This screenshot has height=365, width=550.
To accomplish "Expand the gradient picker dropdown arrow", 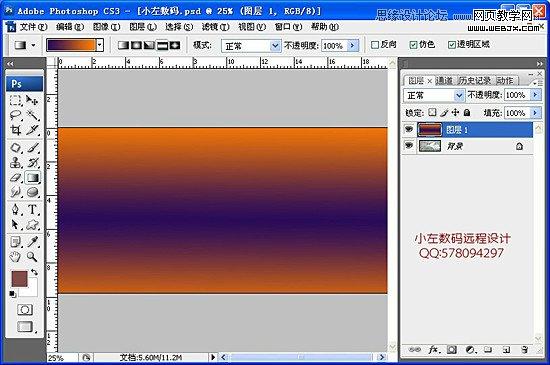I will point(100,45).
